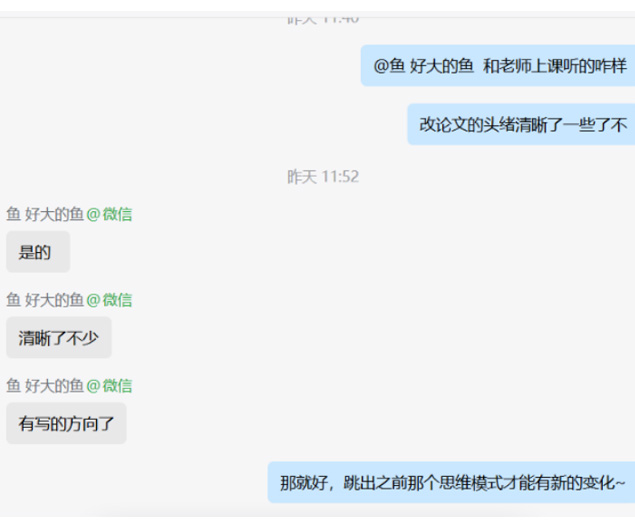635x523 pixels.
Task: Click the 有写的方向了 message bubble
Action: [x=66, y=423]
